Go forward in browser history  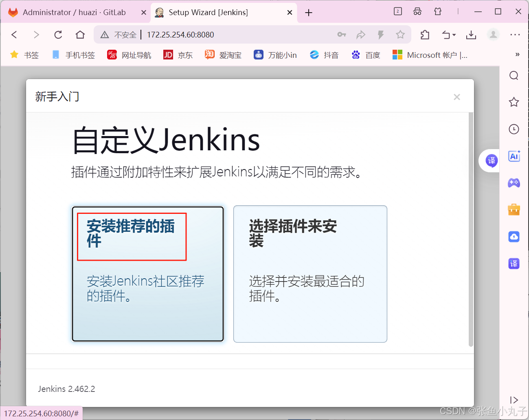[36, 35]
